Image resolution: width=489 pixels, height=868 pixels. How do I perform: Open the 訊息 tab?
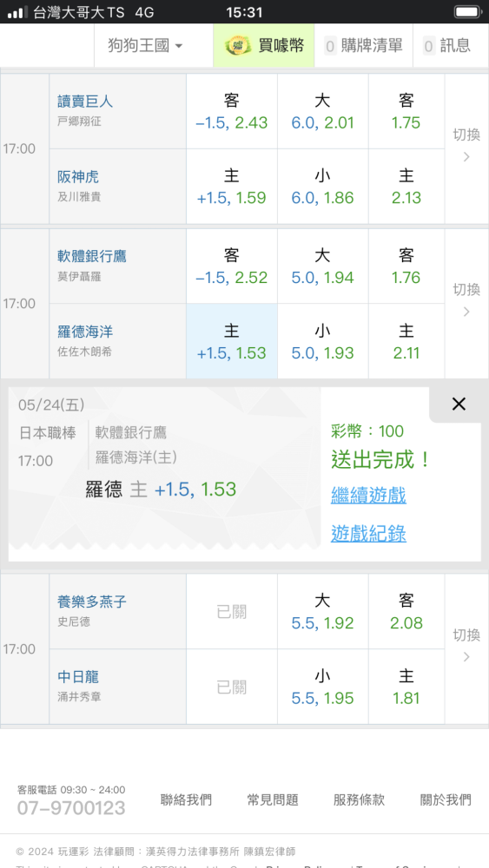point(447,45)
